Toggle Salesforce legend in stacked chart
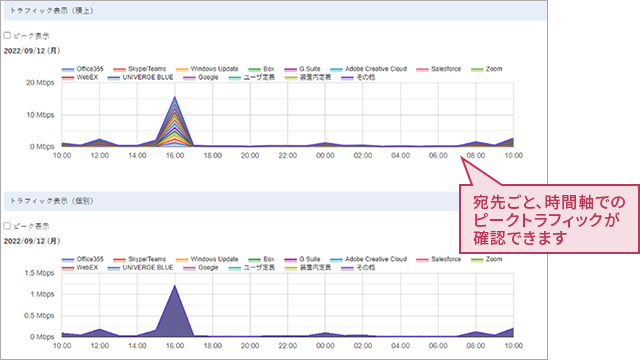 (x=439, y=69)
